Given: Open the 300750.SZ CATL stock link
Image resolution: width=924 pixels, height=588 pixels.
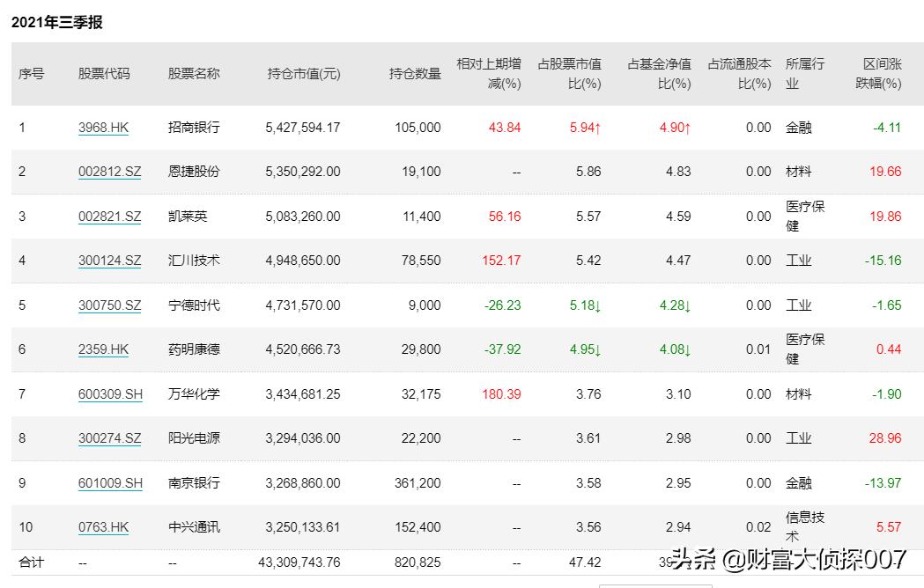Looking at the screenshot, I should 109,305.
